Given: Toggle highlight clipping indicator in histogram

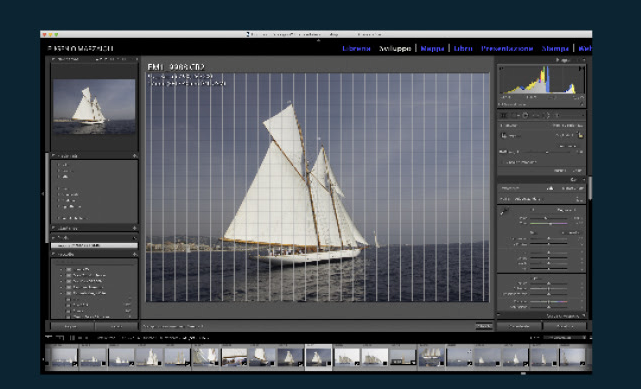Looking at the screenshot, I should (581, 69).
